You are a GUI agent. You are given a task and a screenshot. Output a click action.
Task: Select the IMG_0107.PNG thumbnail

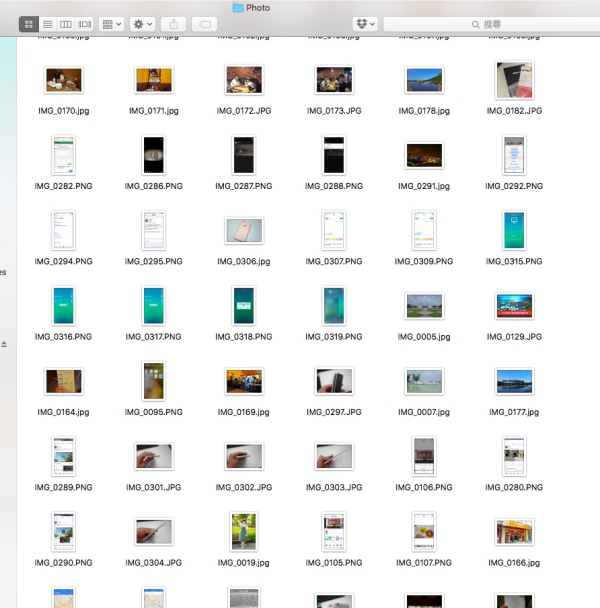424,531
